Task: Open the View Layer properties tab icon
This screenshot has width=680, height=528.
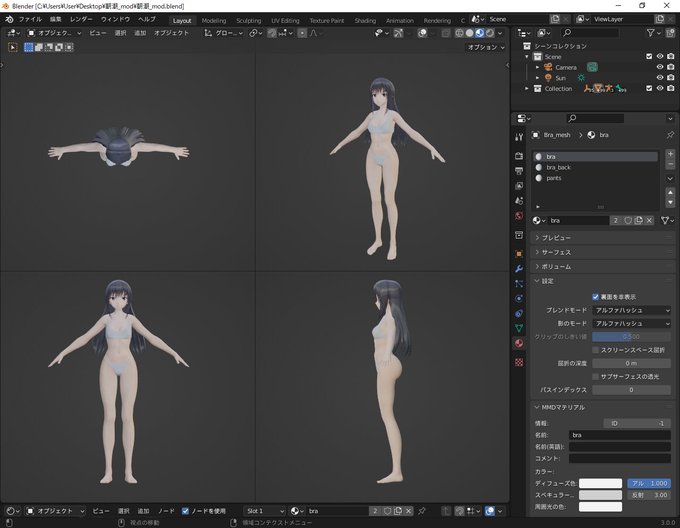Action: tap(519, 186)
